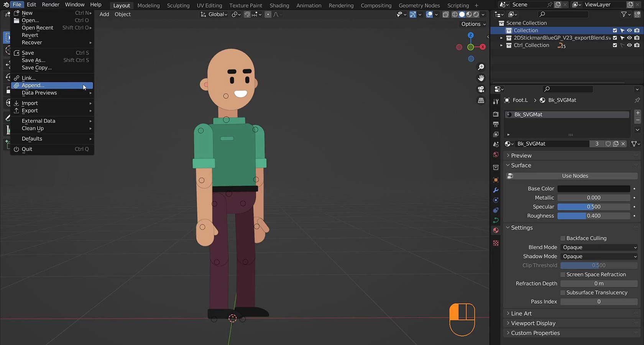Expand the Viewport Display panel

point(533,323)
